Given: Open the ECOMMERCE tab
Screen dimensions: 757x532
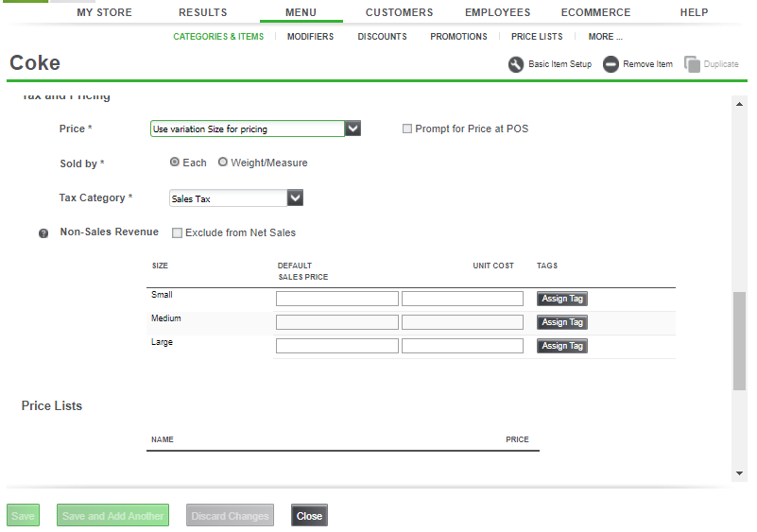Looking at the screenshot, I should coord(595,12).
